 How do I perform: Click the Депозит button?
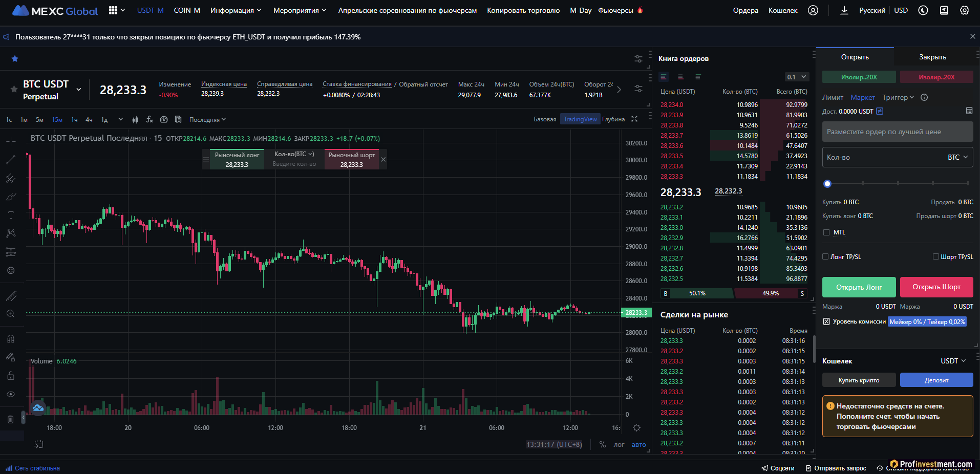pyautogui.click(x=936, y=380)
